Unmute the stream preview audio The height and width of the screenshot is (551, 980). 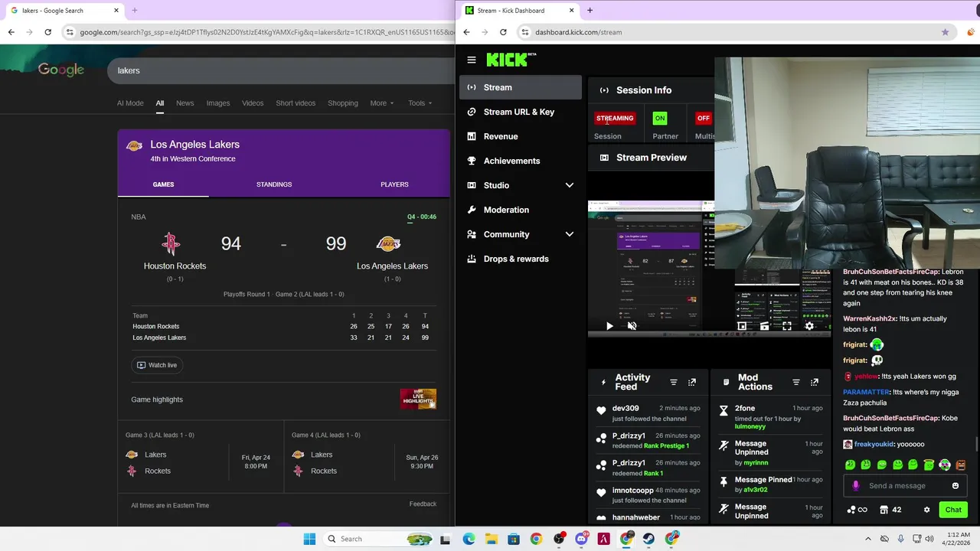point(632,326)
